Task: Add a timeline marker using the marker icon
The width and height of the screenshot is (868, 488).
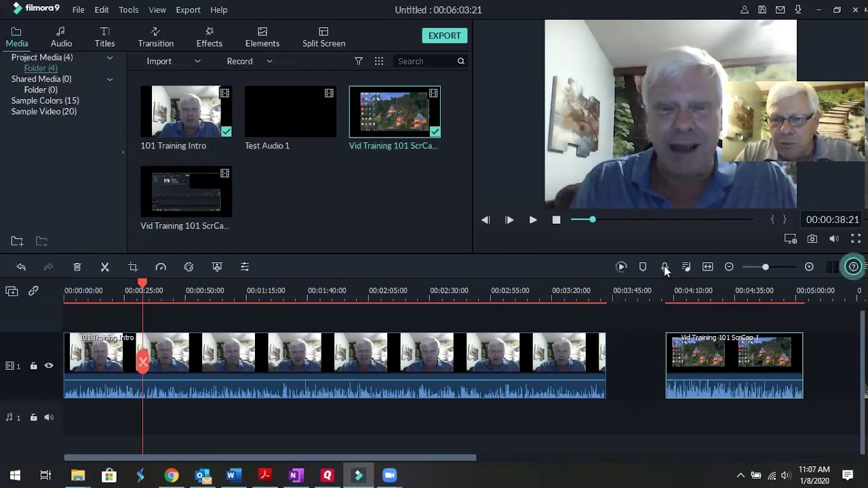Action: 643,267
